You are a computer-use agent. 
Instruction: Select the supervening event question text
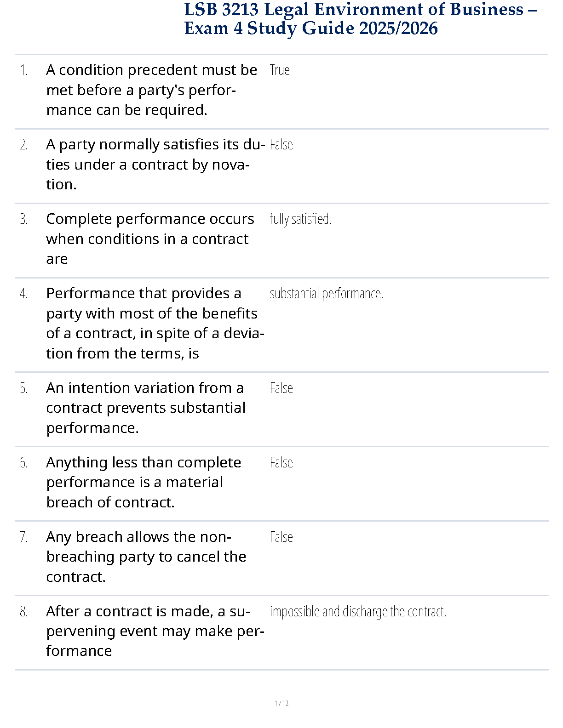click(x=155, y=631)
